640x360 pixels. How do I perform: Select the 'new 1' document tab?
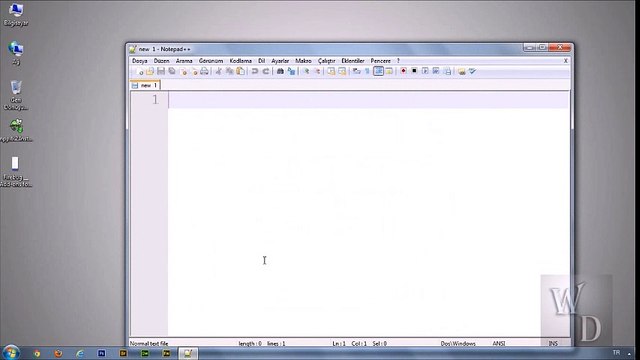coord(146,85)
